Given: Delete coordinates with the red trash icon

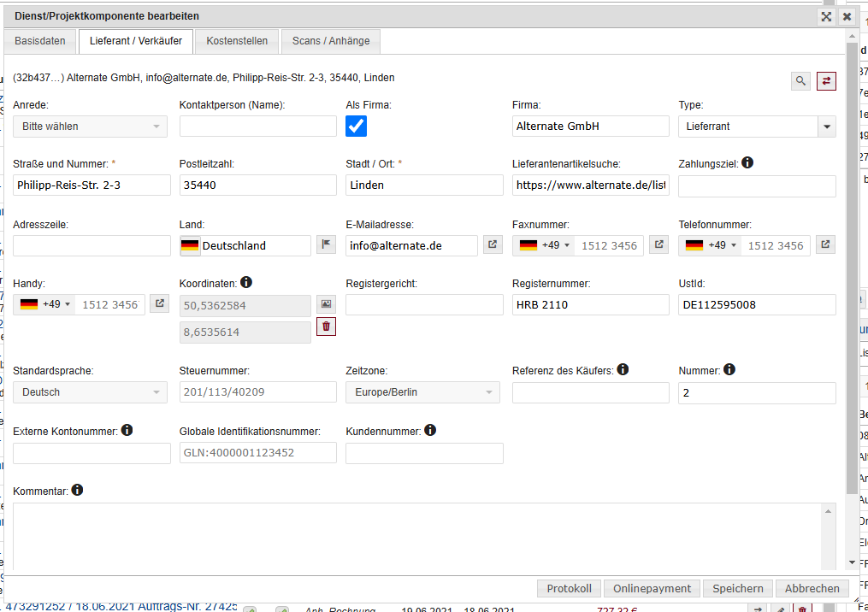Looking at the screenshot, I should 326,327.
